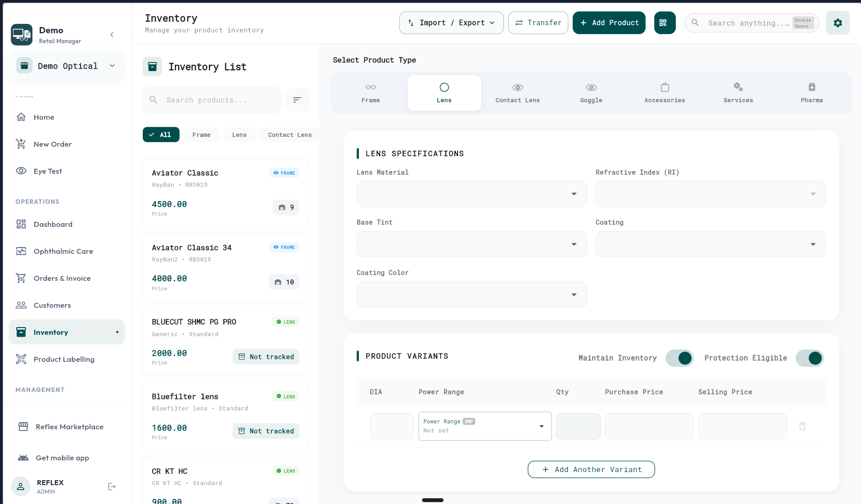Click the Dashboard grid icon
Viewport: 861px width, 504px height.
21,224
